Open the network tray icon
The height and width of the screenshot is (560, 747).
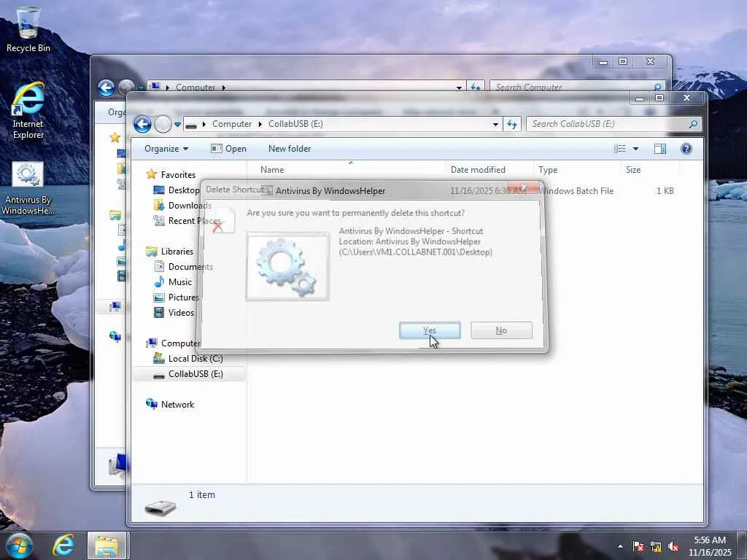656,547
